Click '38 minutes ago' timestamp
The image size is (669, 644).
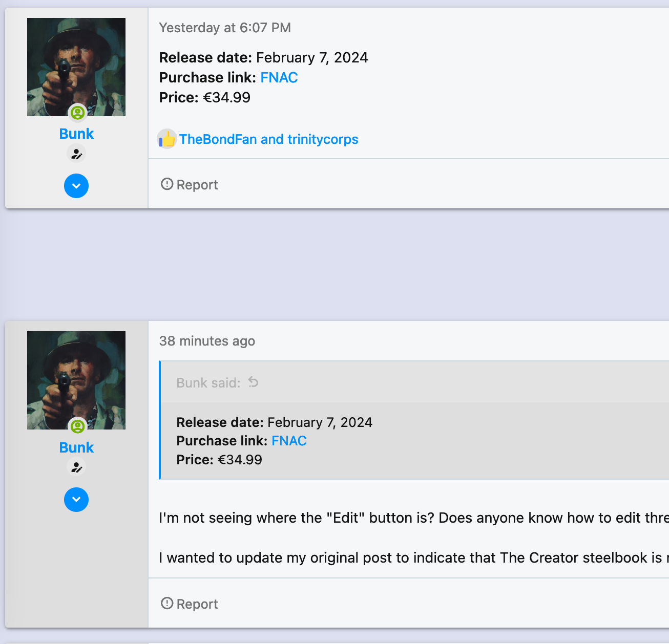(x=207, y=341)
